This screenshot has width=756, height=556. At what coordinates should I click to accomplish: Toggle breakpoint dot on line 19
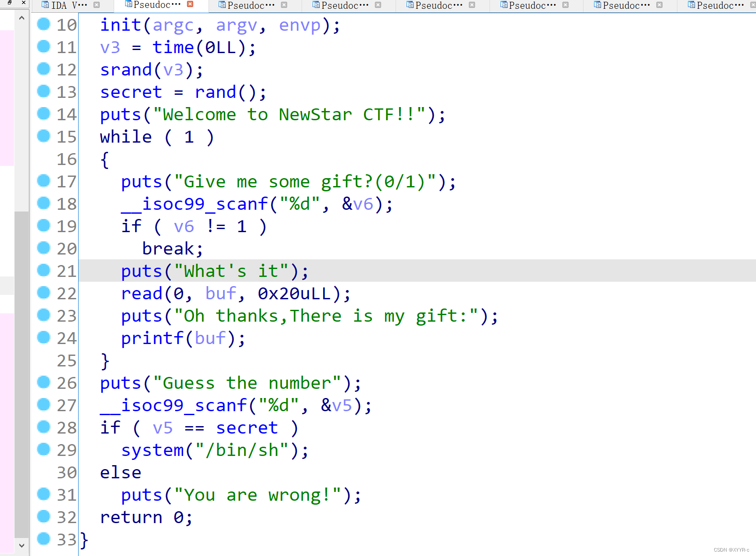(43, 226)
